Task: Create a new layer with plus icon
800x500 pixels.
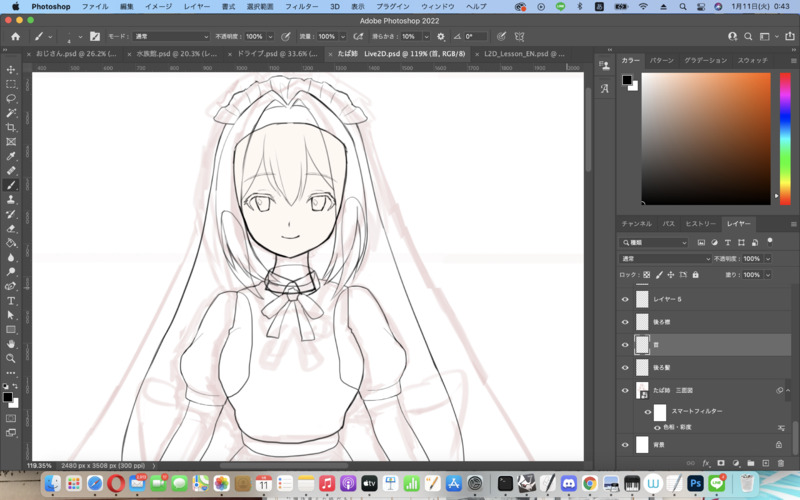Action: click(765, 463)
